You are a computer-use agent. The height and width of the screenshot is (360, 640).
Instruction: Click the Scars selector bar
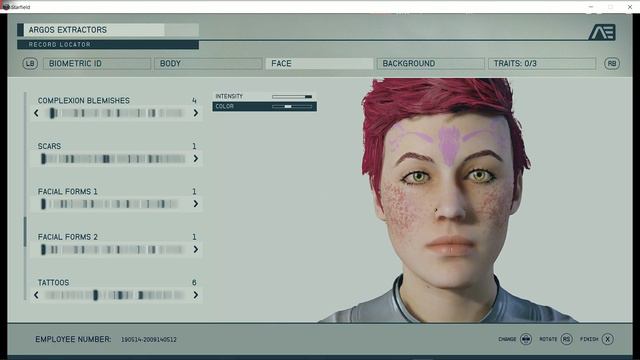(x=113, y=159)
